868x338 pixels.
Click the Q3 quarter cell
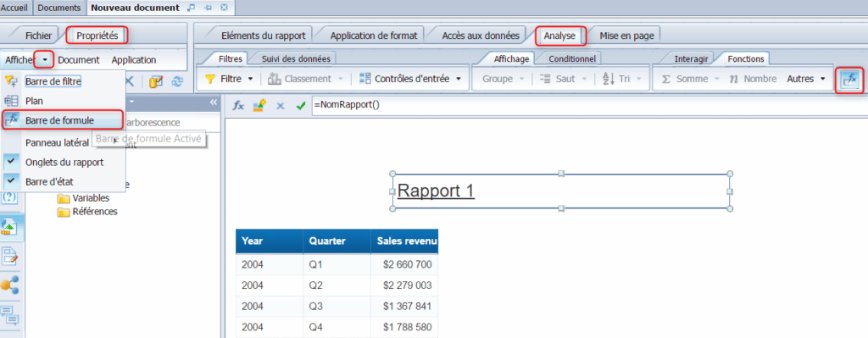tap(337, 306)
